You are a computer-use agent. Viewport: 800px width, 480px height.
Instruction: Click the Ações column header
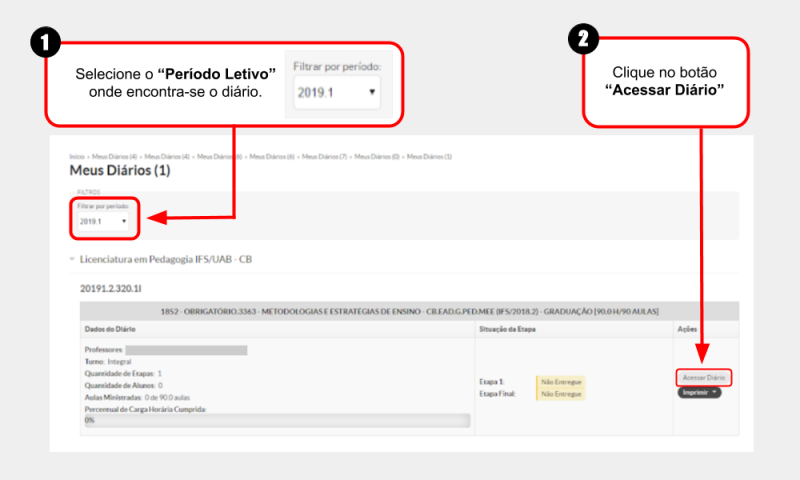pyautogui.click(x=687, y=329)
